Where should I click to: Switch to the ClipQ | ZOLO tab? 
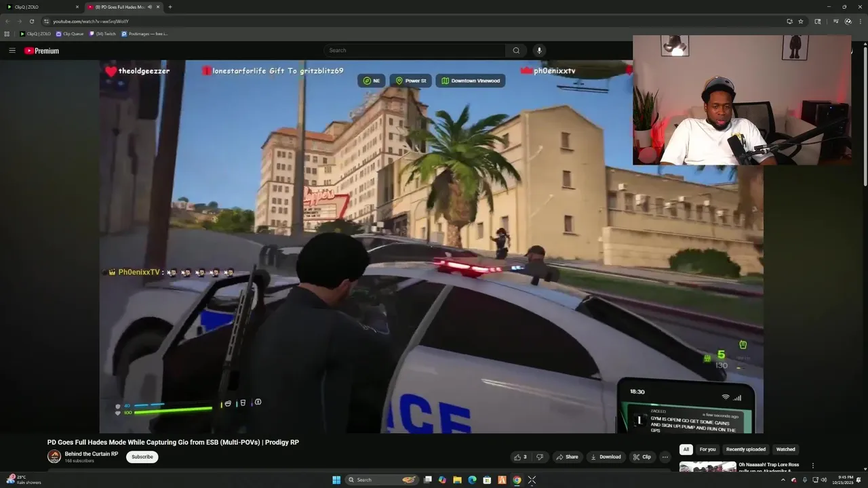click(x=41, y=7)
